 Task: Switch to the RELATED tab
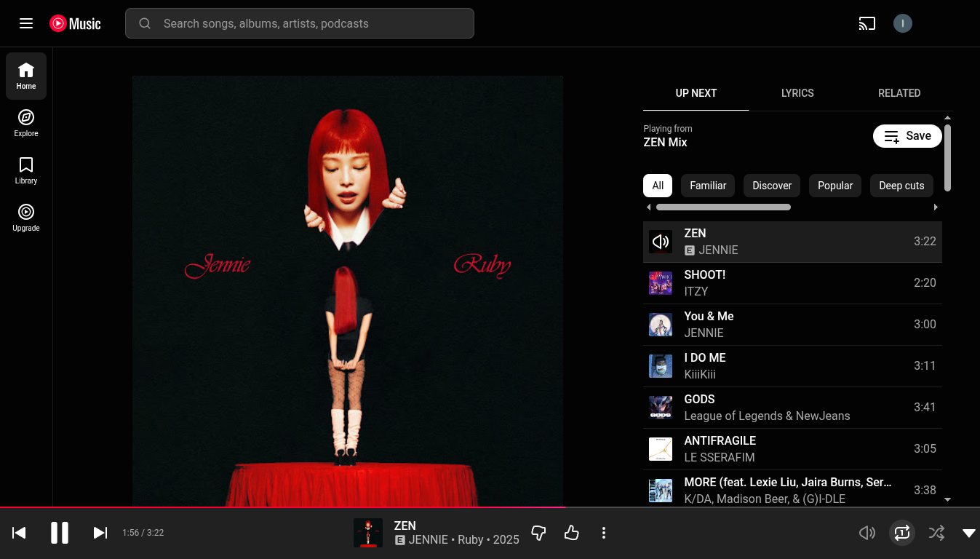[899, 93]
